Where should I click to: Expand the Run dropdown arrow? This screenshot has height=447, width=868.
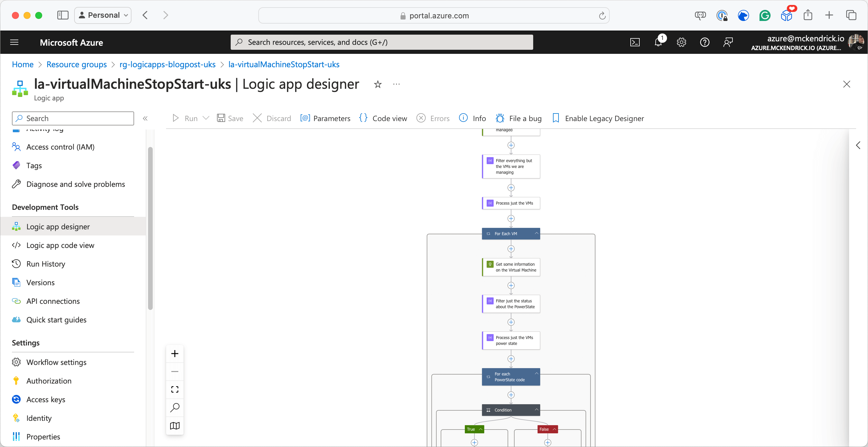pyautogui.click(x=206, y=118)
